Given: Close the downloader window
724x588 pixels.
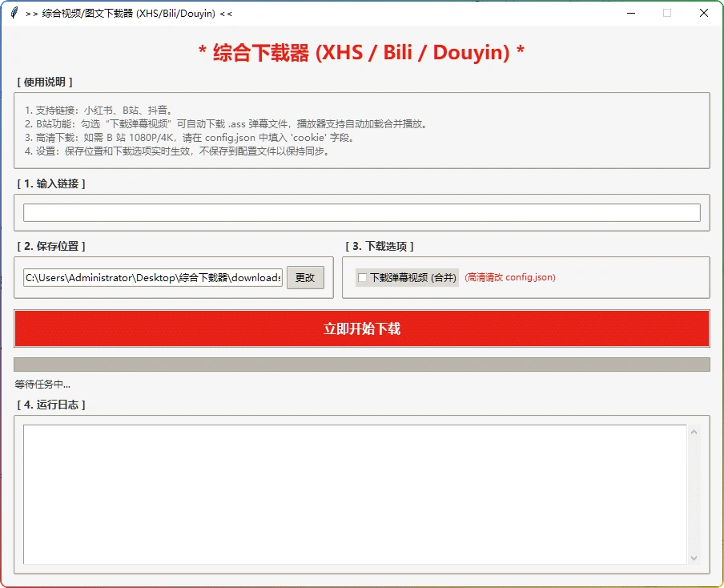Looking at the screenshot, I should [702, 13].
